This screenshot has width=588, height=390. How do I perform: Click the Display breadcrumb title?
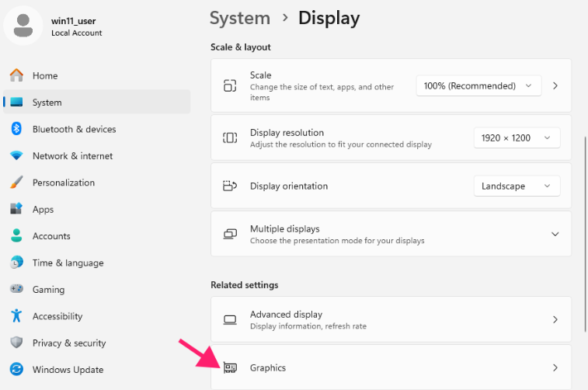(x=329, y=18)
